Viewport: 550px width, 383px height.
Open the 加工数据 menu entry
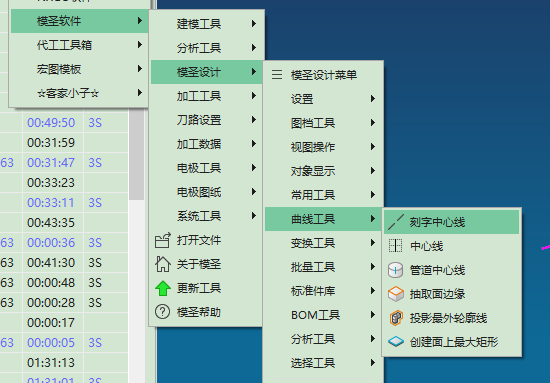pos(207,144)
